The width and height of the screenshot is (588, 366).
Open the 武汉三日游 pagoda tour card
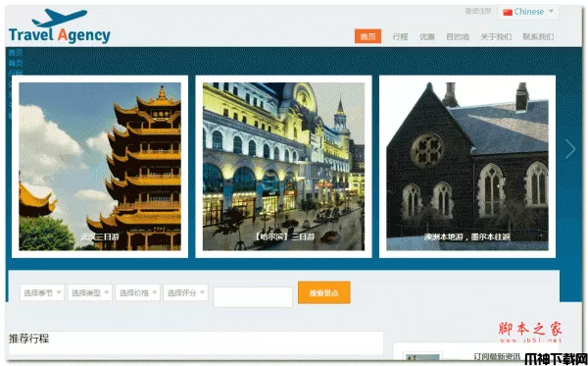[100, 166]
